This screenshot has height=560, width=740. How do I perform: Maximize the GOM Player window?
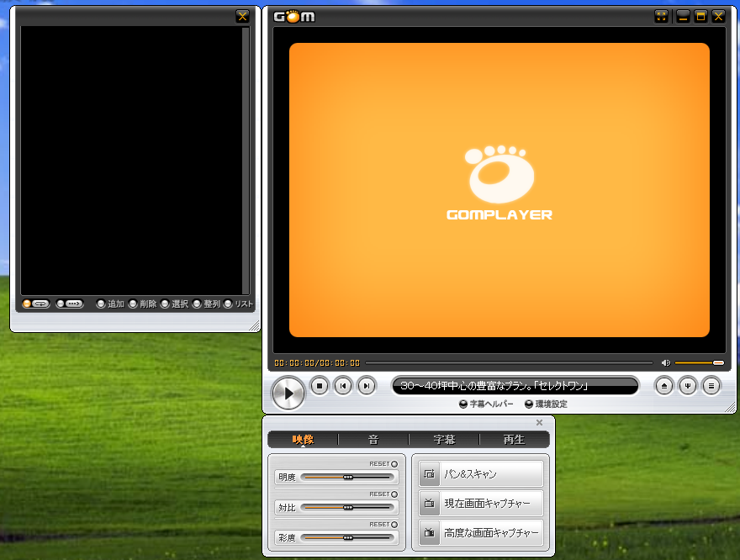click(x=700, y=17)
